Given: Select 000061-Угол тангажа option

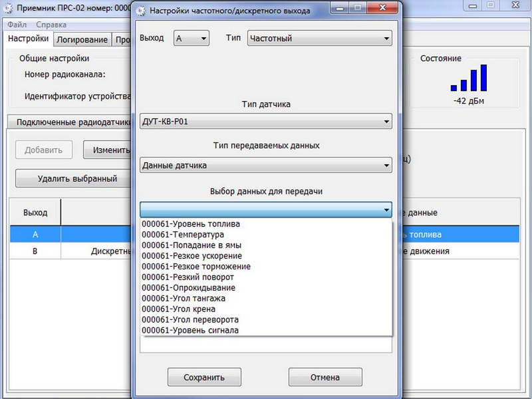Looking at the screenshot, I should [x=266, y=298].
